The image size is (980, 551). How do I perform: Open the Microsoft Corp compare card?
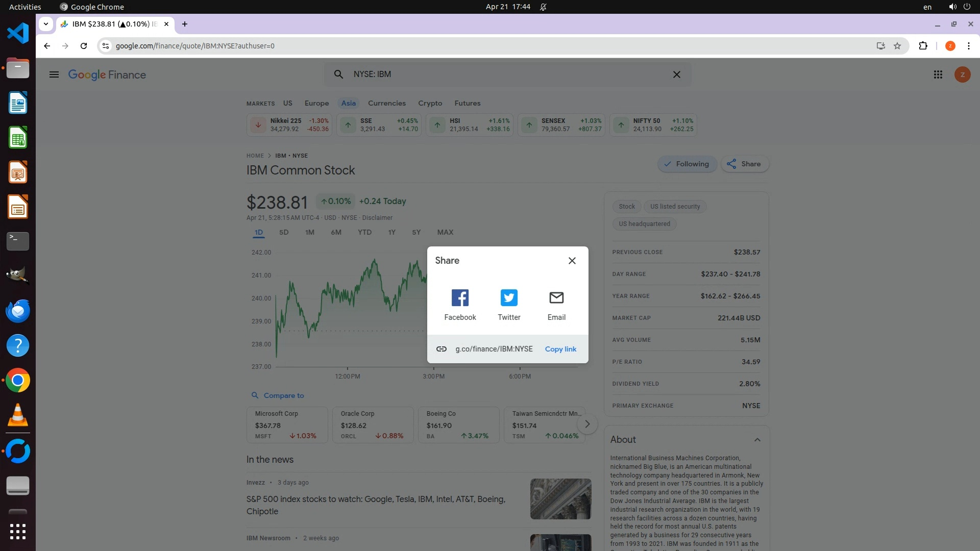(287, 425)
